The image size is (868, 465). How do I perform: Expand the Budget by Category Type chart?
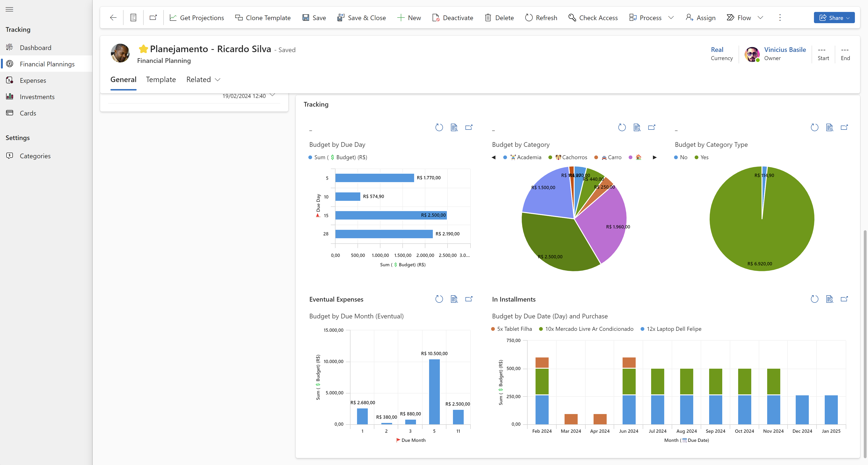pos(844,128)
